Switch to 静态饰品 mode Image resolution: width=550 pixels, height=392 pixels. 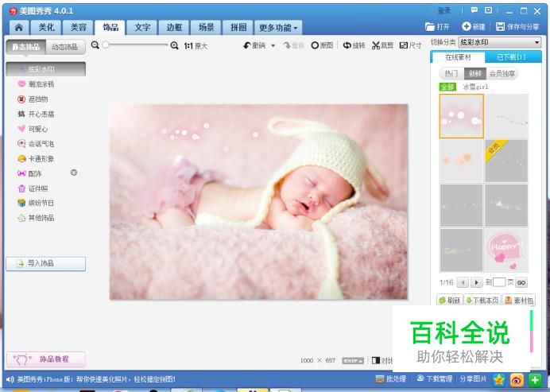pyautogui.click(x=26, y=47)
